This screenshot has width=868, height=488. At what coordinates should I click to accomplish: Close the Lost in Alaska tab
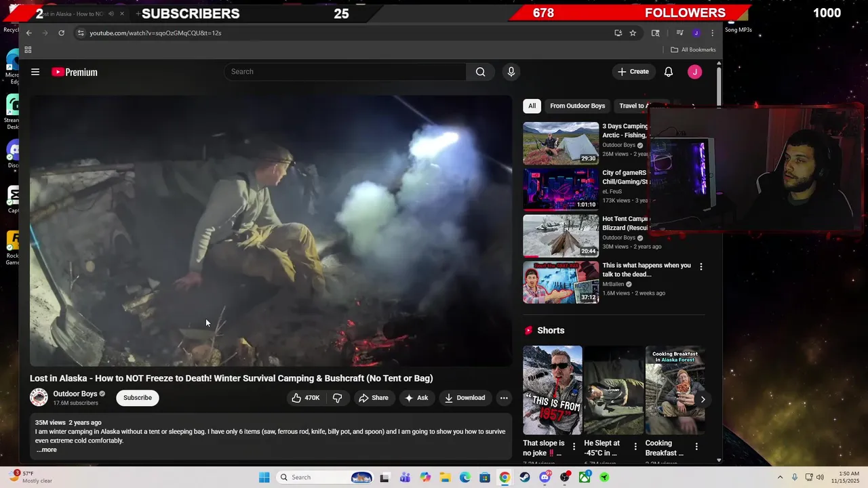(122, 14)
